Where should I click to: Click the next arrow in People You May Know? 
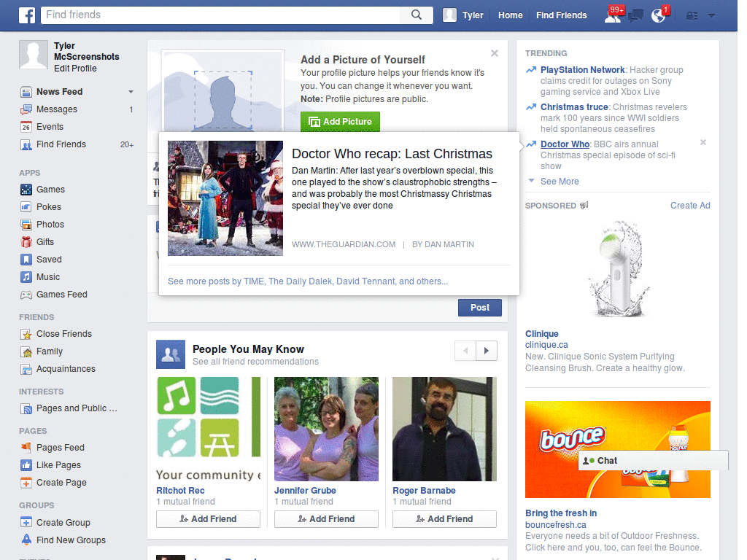click(x=487, y=351)
